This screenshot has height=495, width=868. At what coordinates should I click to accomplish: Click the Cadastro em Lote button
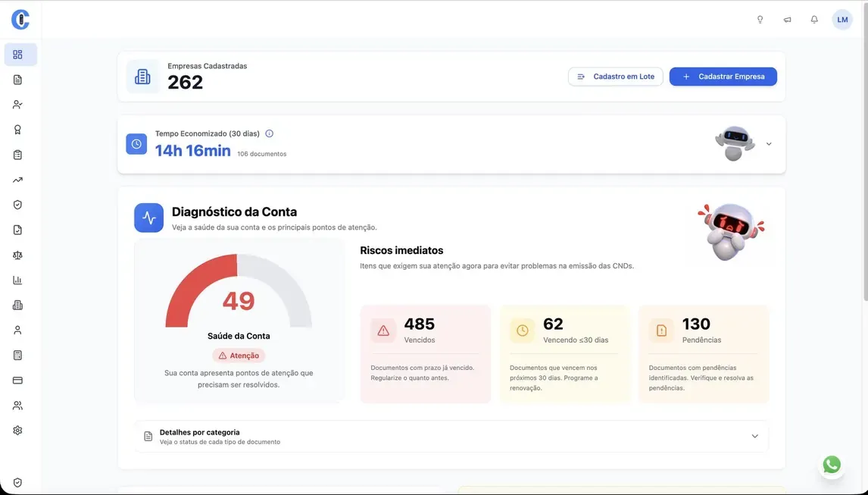click(x=616, y=77)
